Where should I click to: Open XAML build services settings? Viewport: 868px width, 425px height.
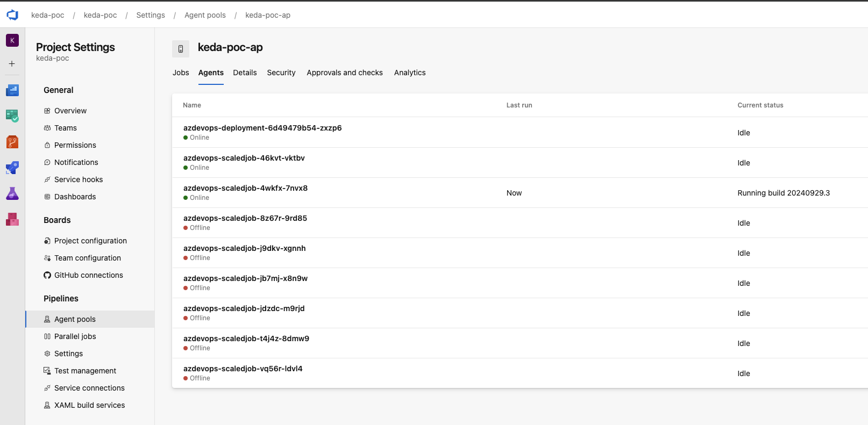(x=90, y=405)
